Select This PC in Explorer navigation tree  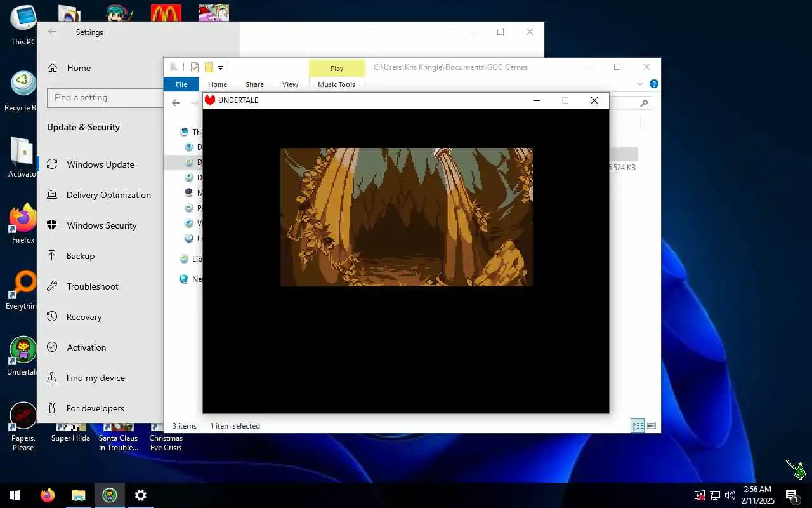coord(190,131)
